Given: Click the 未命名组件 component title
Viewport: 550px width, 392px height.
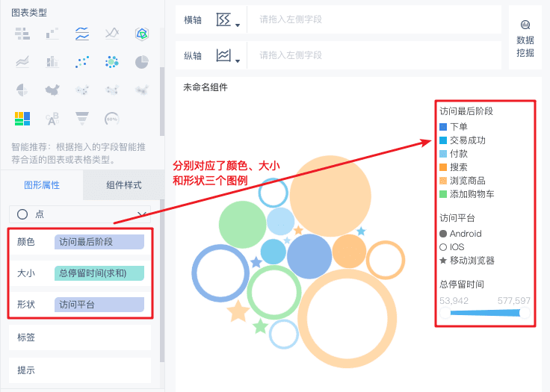Looking at the screenshot, I should pyautogui.click(x=206, y=87).
